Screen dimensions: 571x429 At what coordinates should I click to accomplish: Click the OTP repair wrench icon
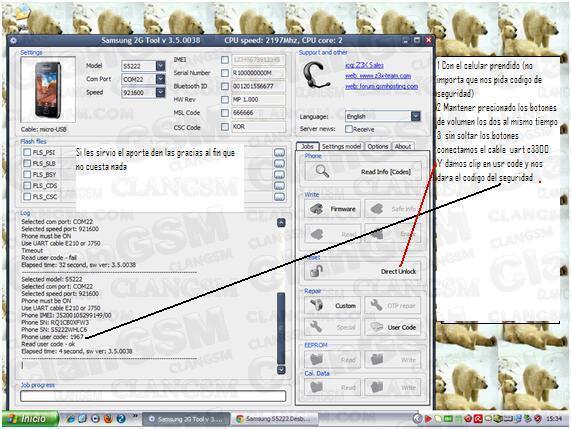376,305
